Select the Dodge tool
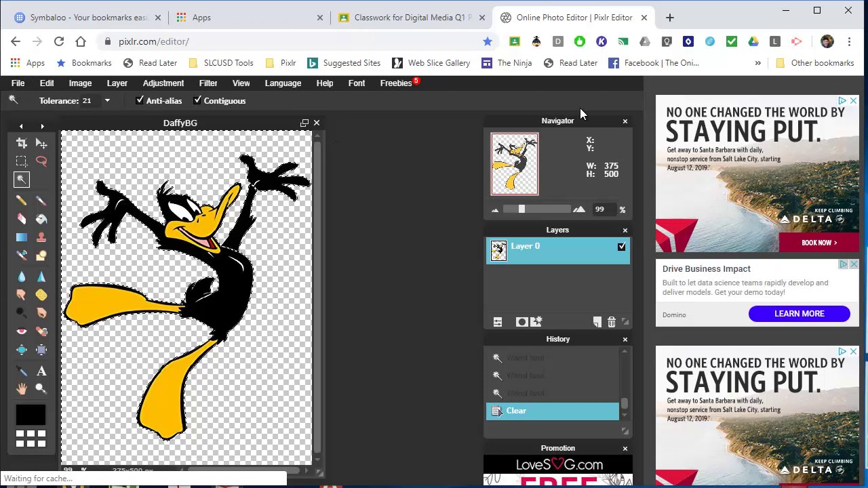 coord(22,313)
